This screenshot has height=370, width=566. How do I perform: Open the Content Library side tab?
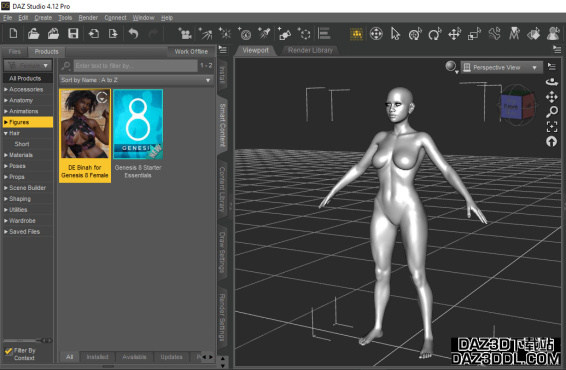(x=222, y=189)
